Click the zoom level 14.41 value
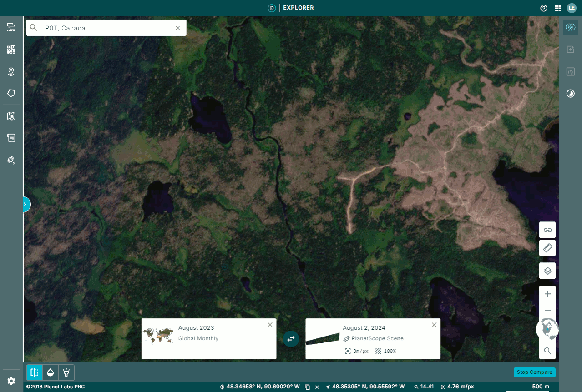 [427, 387]
